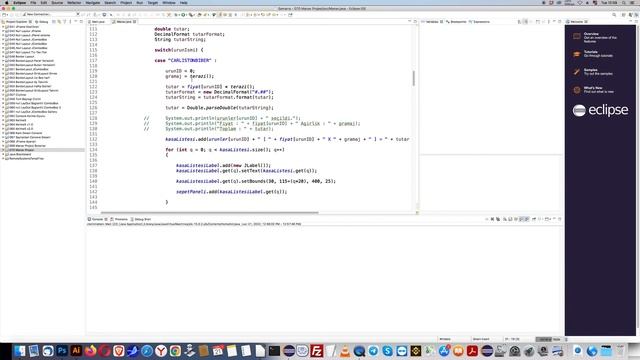Open FileZilla from the Dock
Screen dimensions: 640x360
coord(317,351)
